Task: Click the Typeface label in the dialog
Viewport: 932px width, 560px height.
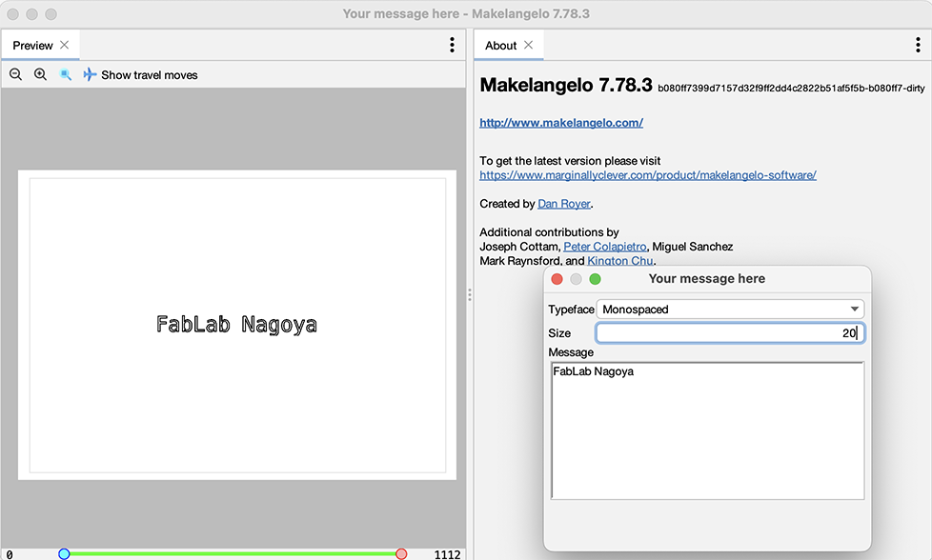Action: pos(571,310)
